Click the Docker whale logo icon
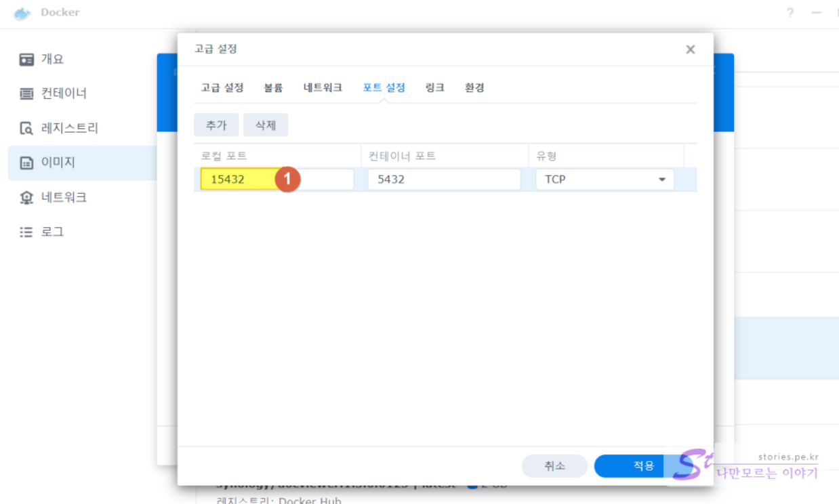Viewport: 839px width, 504px height. point(22,13)
